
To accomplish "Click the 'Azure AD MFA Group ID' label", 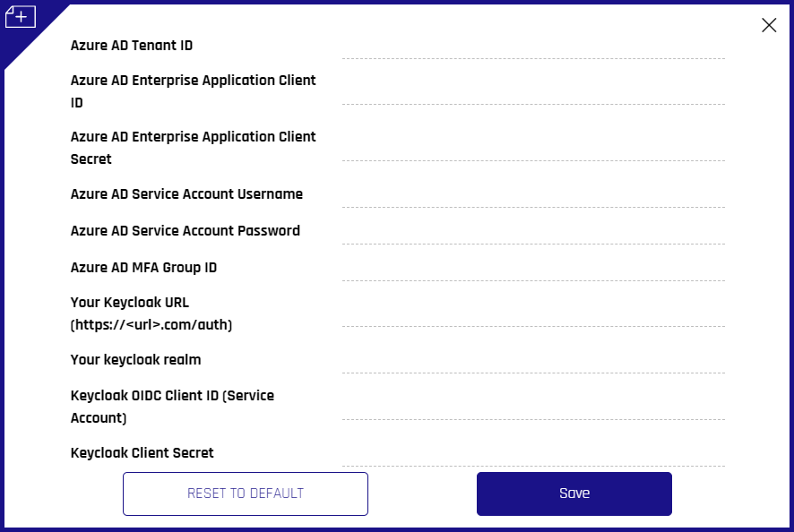I will 143,268.
